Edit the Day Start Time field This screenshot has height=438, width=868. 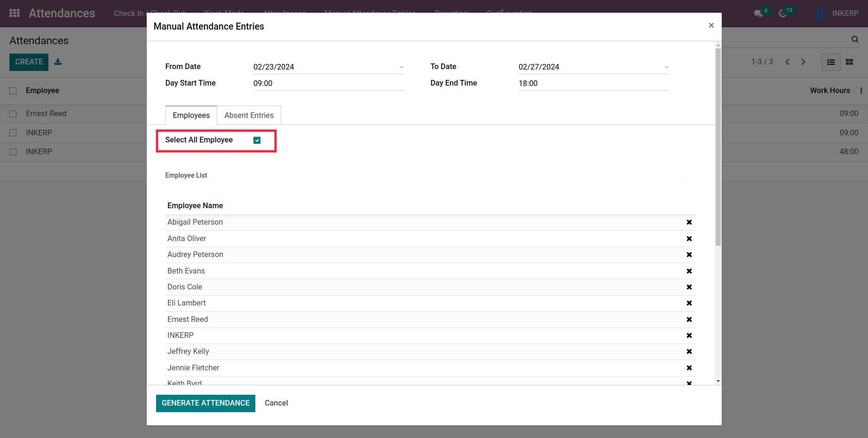(328, 84)
